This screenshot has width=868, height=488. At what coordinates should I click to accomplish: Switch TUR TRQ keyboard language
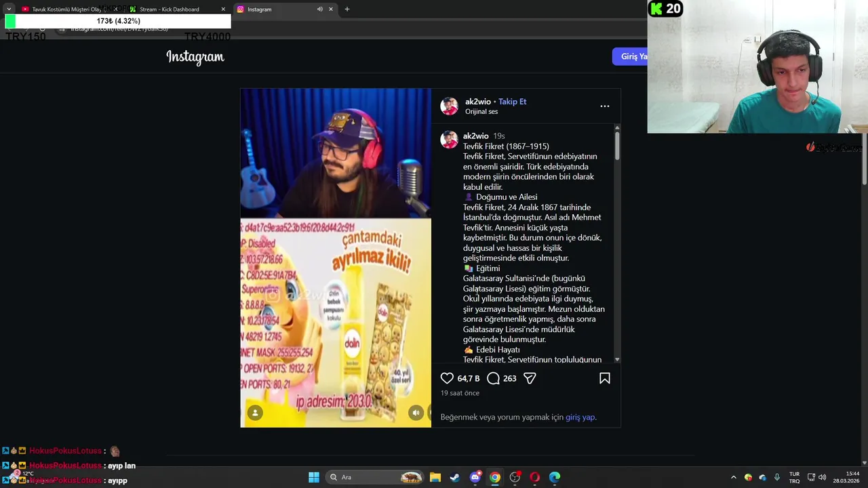tap(794, 477)
